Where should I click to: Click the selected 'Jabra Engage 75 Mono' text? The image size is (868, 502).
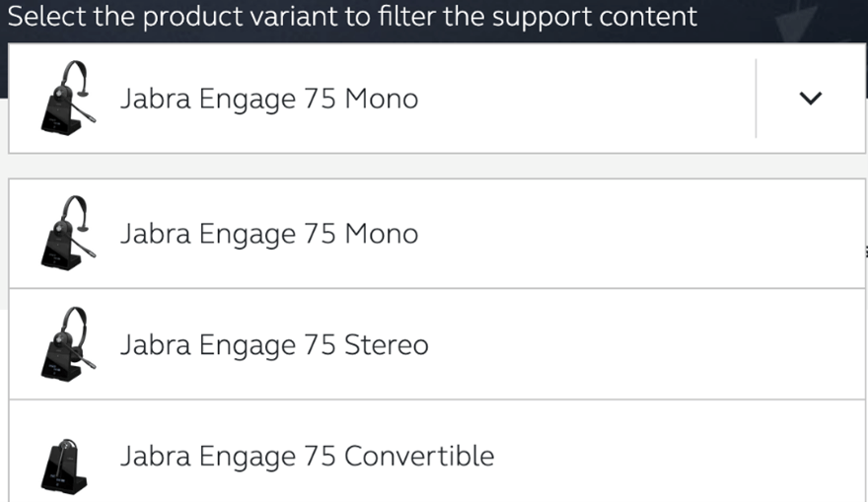coord(268,99)
